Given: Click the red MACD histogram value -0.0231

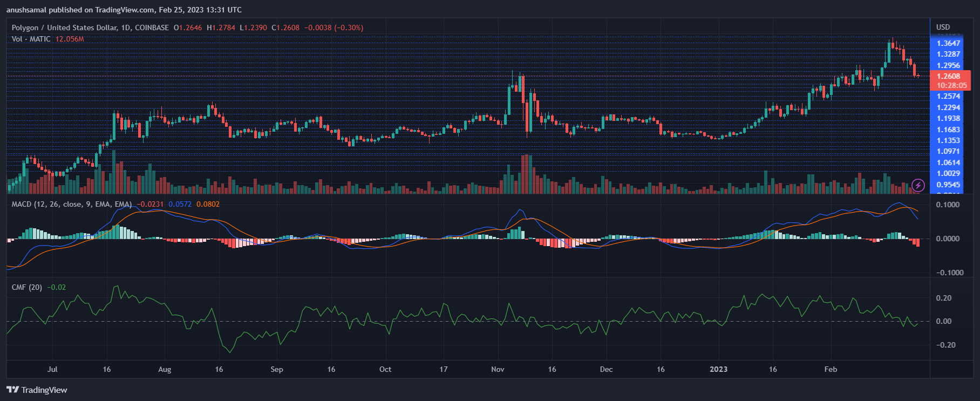Looking at the screenshot, I should [x=150, y=204].
